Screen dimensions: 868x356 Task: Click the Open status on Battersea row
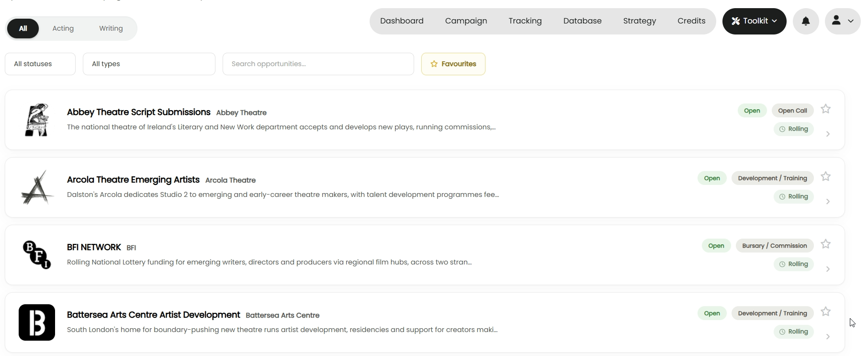pyautogui.click(x=712, y=313)
